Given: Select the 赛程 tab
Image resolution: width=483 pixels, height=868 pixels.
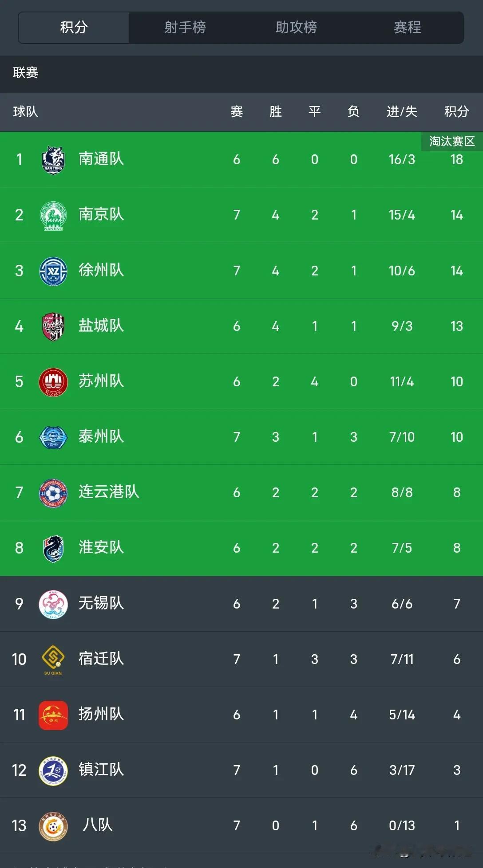Looking at the screenshot, I should click(x=408, y=27).
